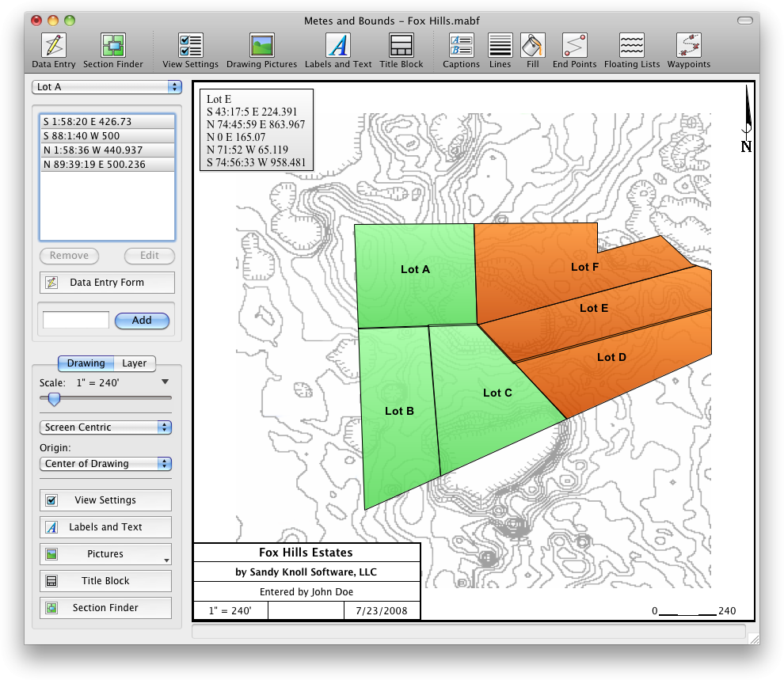Open the Center of Drawing origin dropdown
This screenshot has height=680, width=784.
tap(105, 464)
